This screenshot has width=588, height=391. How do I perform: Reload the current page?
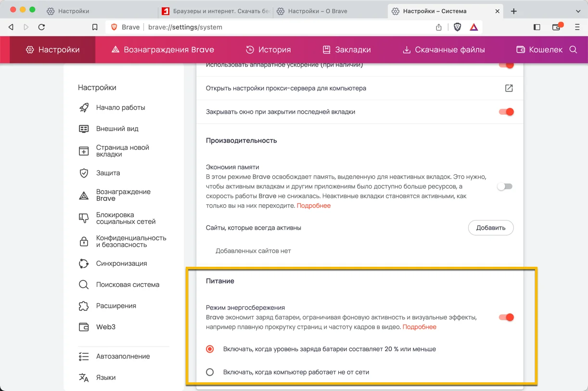click(41, 27)
